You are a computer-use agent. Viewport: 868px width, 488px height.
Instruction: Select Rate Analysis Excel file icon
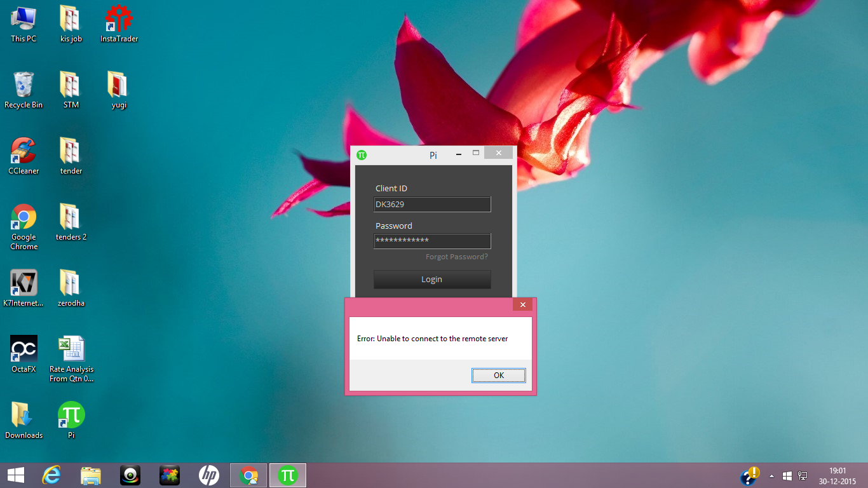[x=71, y=359]
